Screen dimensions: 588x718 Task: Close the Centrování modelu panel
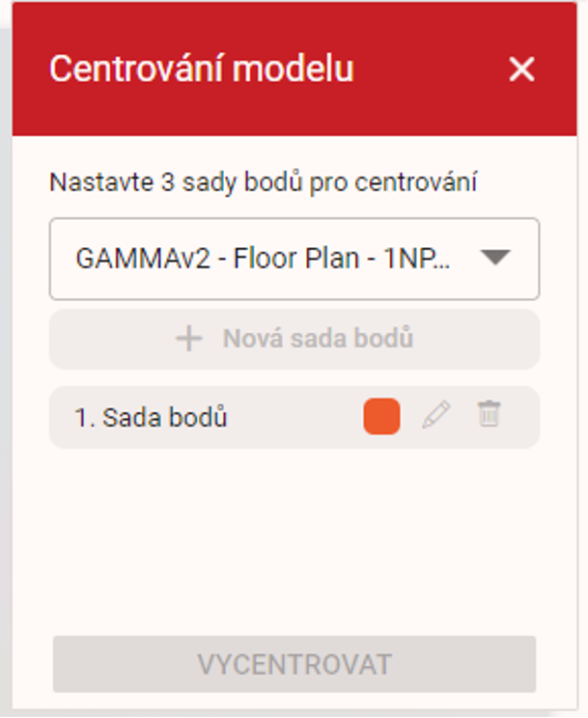[x=521, y=69]
